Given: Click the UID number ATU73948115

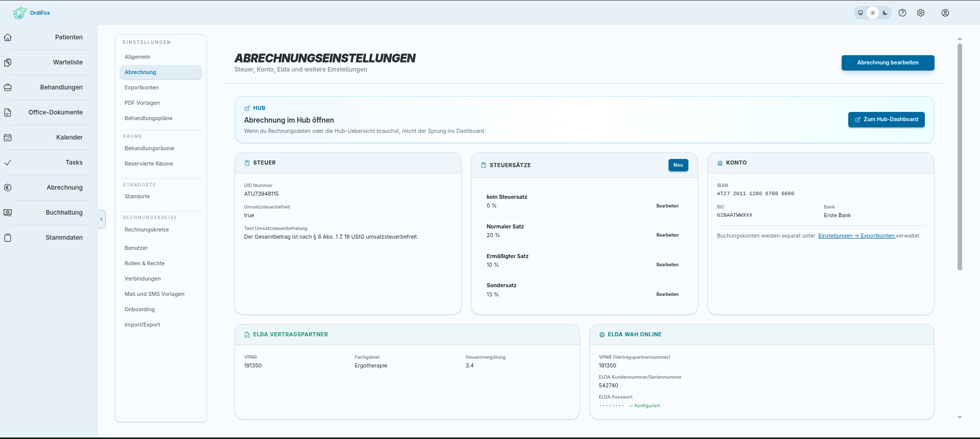Looking at the screenshot, I should (261, 194).
